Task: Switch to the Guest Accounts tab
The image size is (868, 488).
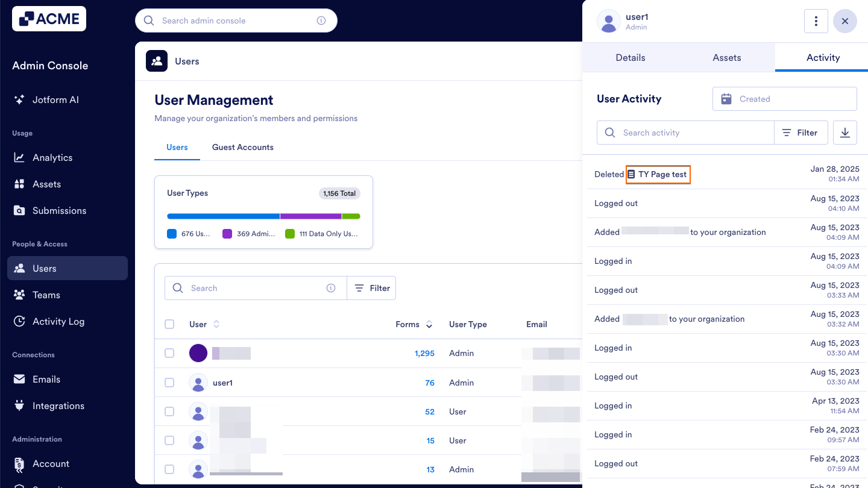Action: tap(242, 147)
